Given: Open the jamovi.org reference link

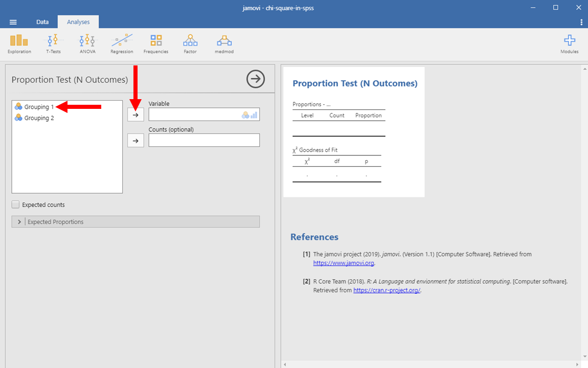Looking at the screenshot, I should (x=344, y=263).
